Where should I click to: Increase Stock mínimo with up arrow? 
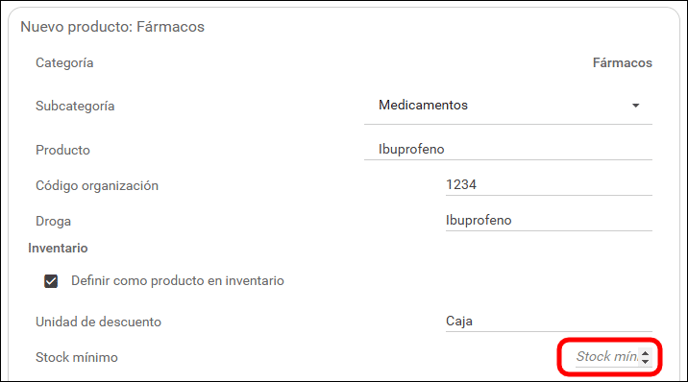click(x=645, y=353)
